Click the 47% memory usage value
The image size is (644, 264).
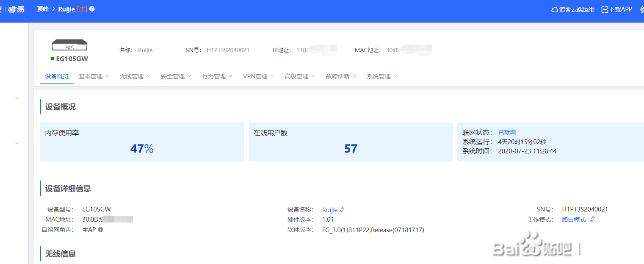pos(142,149)
